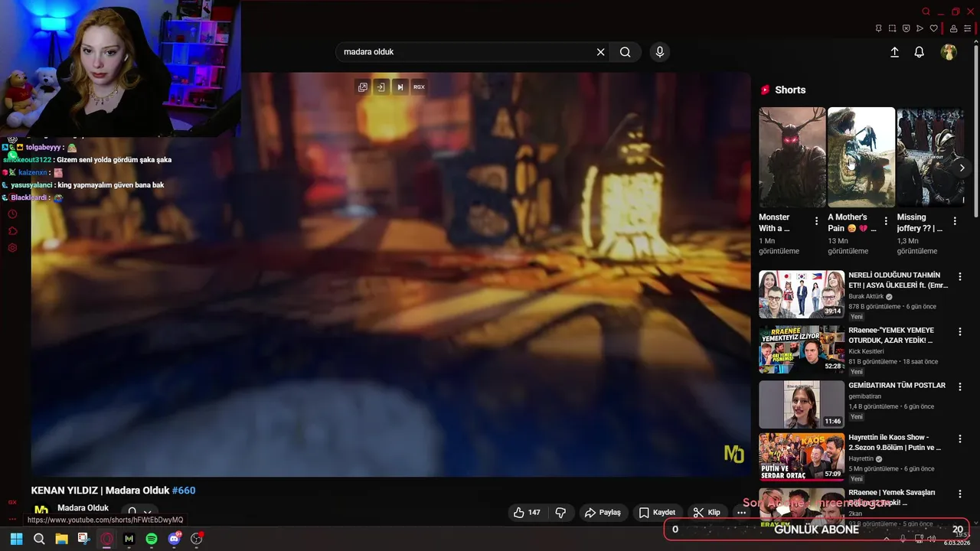Click the move-to-side overlay icon on video
Viewport: 980px width, 551px height.
coord(381,87)
